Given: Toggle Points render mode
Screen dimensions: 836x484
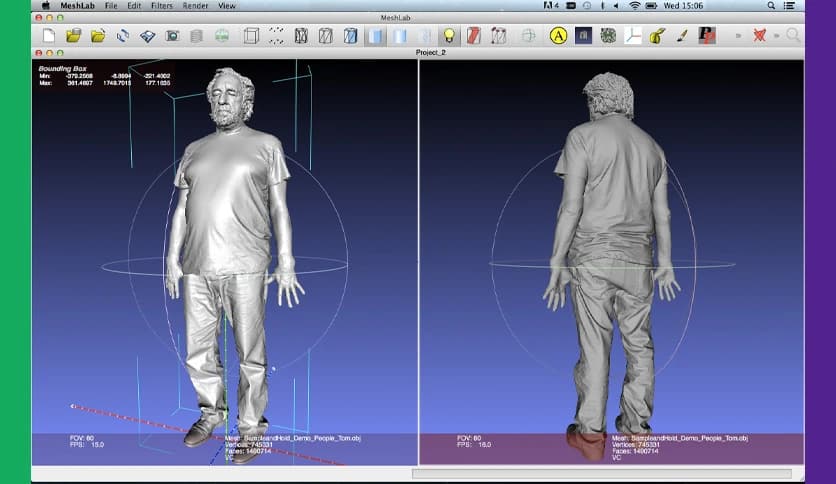Looking at the screenshot, I should [x=276, y=36].
